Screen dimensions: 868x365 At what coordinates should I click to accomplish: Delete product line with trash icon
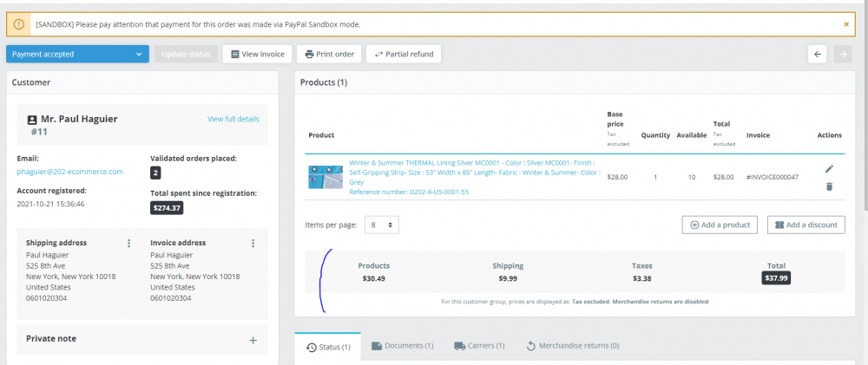click(x=829, y=186)
